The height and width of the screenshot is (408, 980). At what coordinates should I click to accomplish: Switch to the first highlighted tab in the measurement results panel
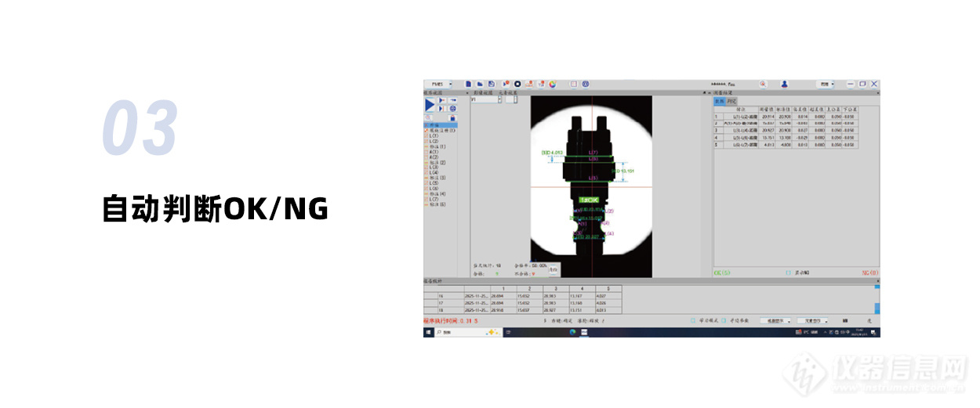click(720, 101)
